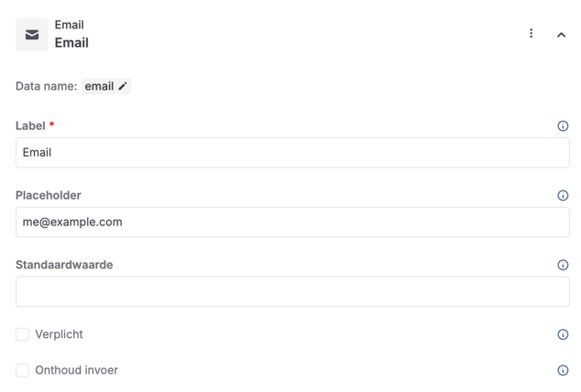This screenshot has height=392, width=581.
Task: Click the Verplicht label text
Action: pyautogui.click(x=59, y=334)
